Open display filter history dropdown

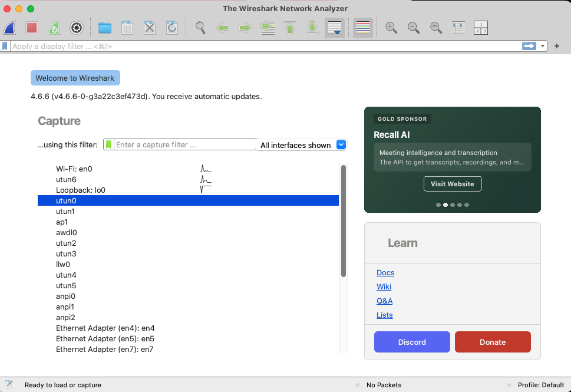(x=543, y=46)
